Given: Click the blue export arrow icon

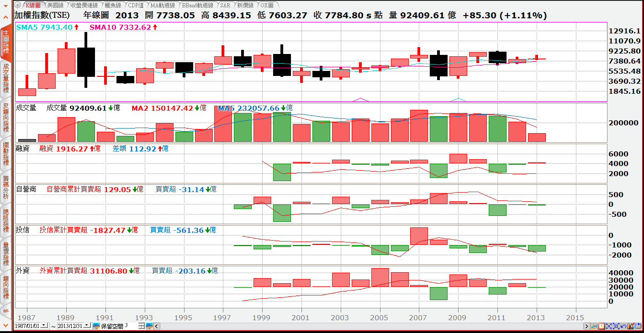Looking at the screenshot, I should (x=638, y=326).
